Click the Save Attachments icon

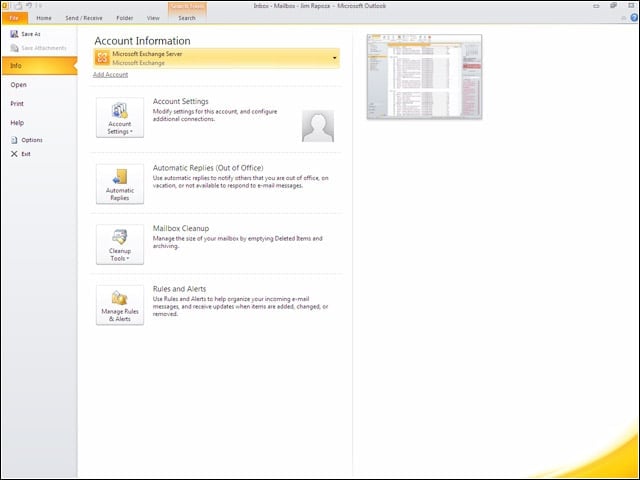pyautogui.click(x=14, y=48)
